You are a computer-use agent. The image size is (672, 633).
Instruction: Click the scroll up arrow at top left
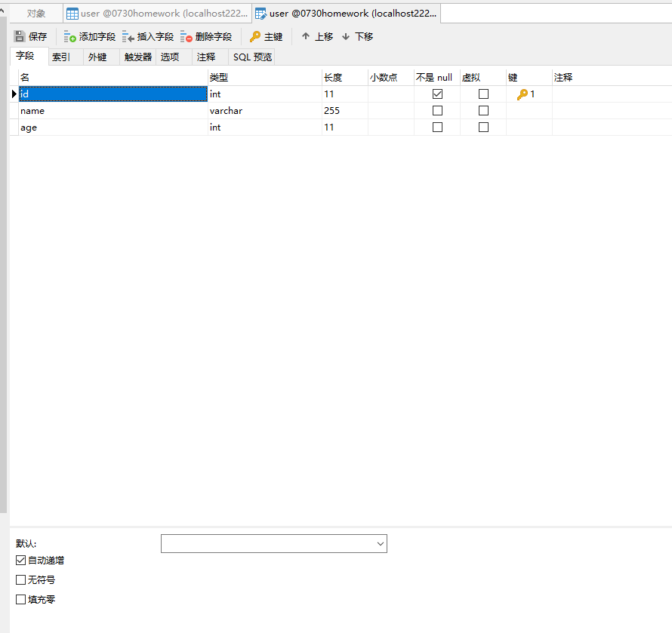(x=2, y=9)
